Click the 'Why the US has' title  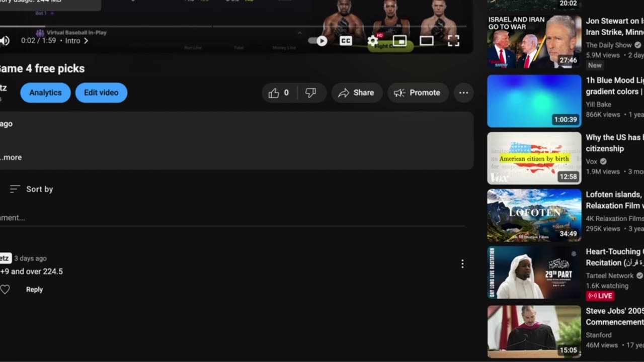[x=615, y=143]
